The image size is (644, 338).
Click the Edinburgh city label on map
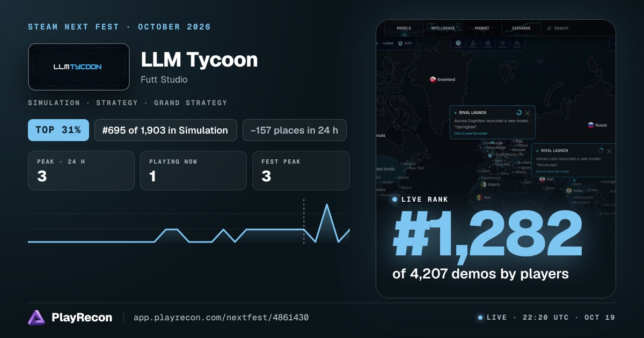click(x=493, y=143)
